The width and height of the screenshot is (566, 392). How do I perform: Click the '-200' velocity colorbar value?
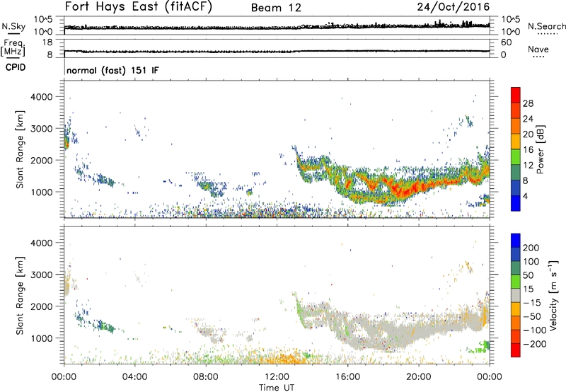534,344
